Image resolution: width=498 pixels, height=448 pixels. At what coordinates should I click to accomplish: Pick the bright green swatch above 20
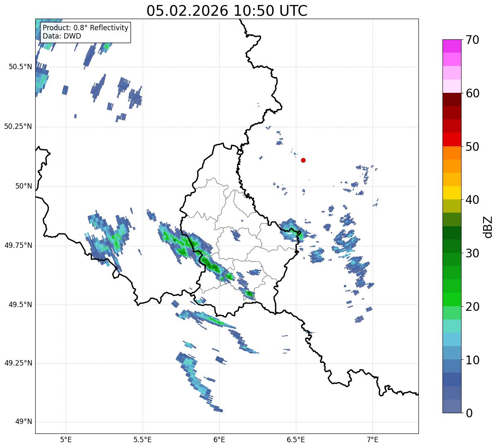[452, 299]
